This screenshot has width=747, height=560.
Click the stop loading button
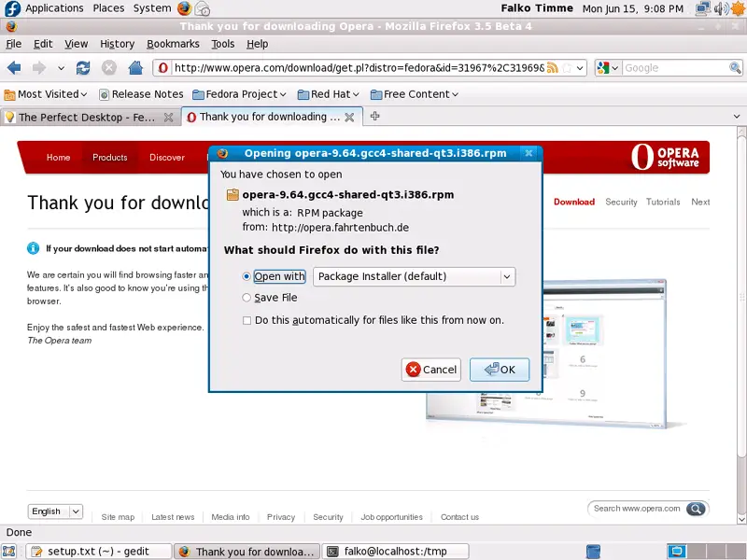[x=109, y=67]
